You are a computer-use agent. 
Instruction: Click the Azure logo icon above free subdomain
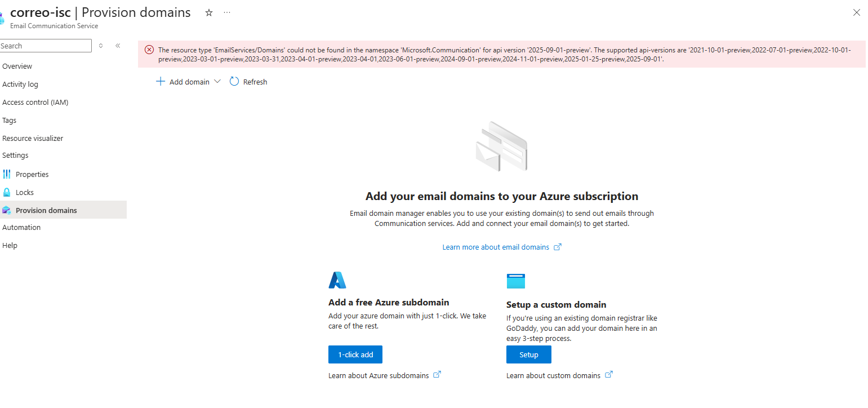(337, 280)
